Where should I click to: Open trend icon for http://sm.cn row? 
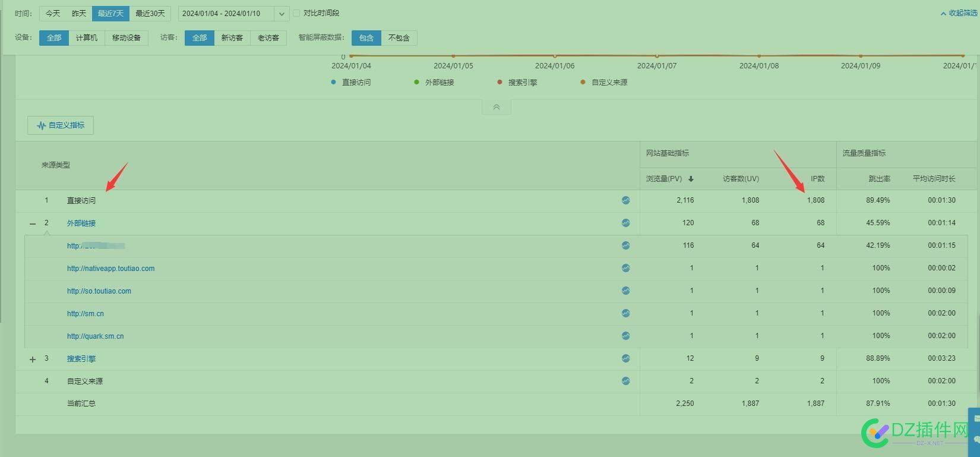[625, 313]
